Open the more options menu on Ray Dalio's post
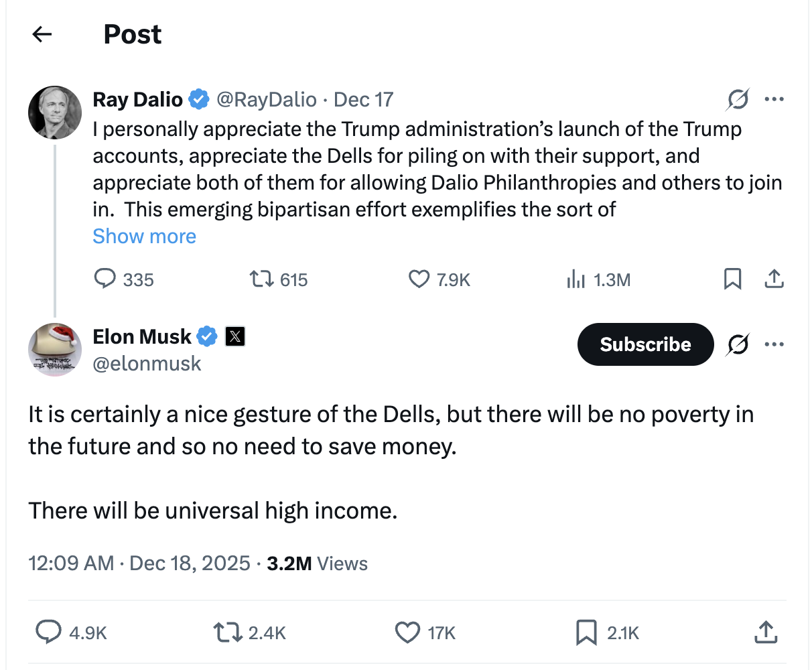Image resolution: width=812 pixels, height=670 pixels. click(x=774, y=98)
